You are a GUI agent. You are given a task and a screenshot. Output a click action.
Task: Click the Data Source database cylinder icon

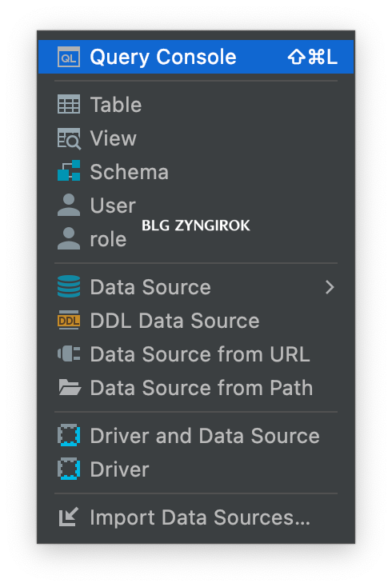click(69, 286)
